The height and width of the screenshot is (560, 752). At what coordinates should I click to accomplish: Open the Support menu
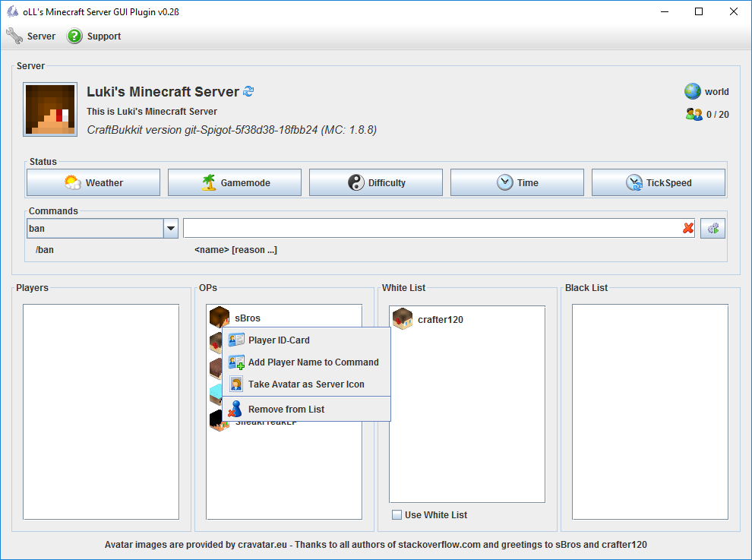[94, 36]
